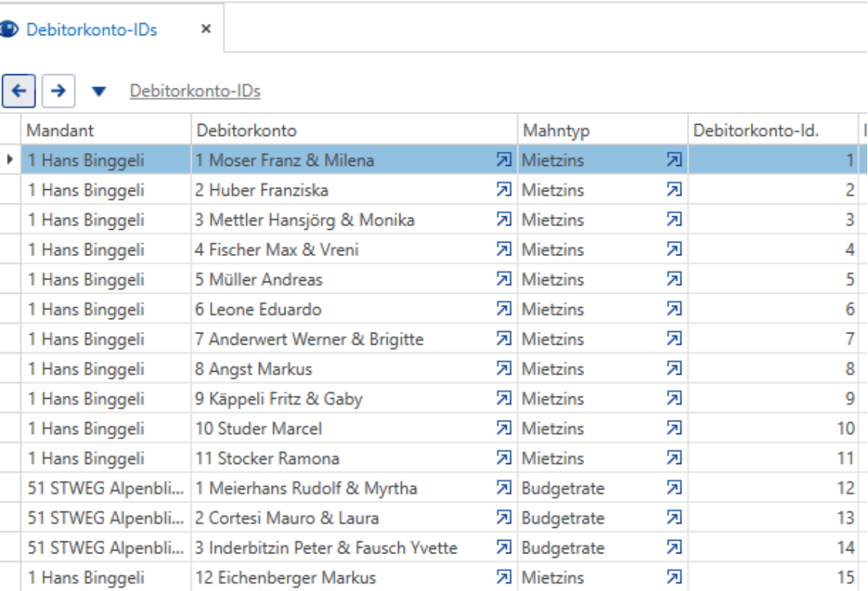Open Mahntyp link for Eichenberger Markus row
Screen dimensions: 868x591
(674, 577)
